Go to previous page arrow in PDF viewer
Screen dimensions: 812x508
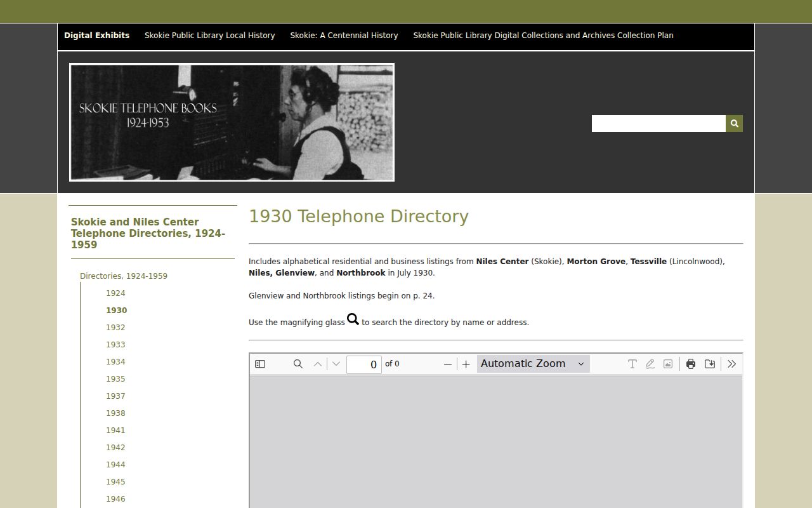[x=318, y=364]
